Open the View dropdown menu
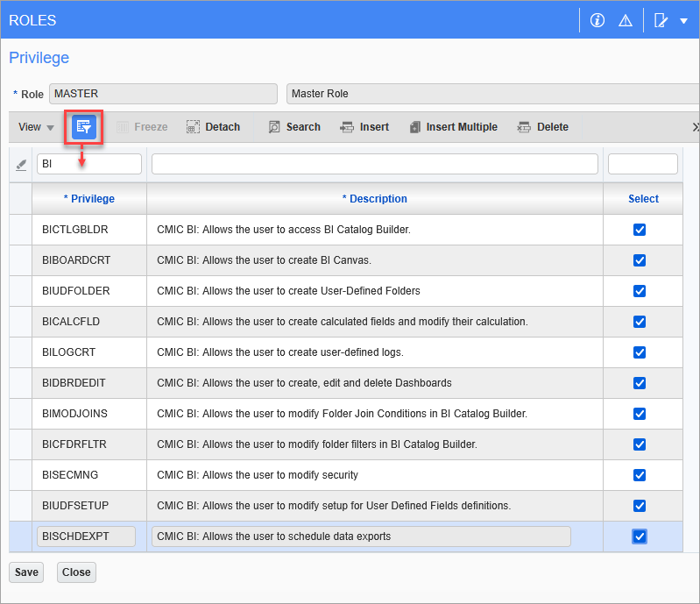Screen dimensions: 700x604 (36, 127)
